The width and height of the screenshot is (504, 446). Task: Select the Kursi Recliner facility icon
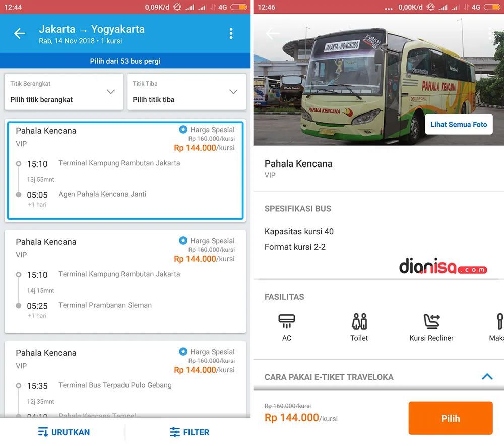click(431, 323)
